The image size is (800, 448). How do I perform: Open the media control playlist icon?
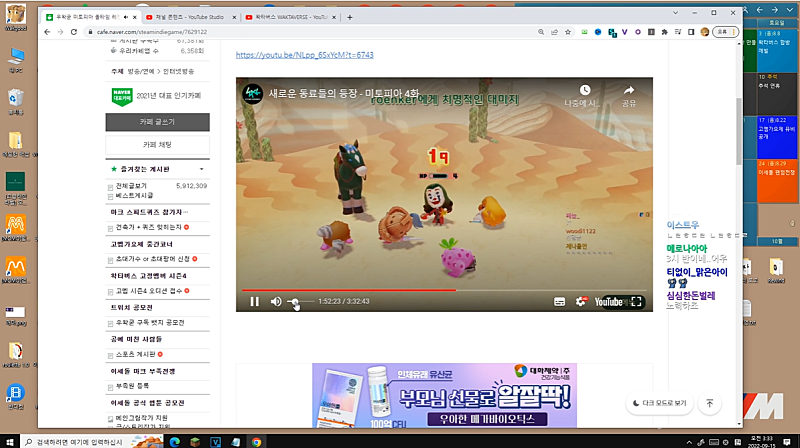[x=678, y=32]
